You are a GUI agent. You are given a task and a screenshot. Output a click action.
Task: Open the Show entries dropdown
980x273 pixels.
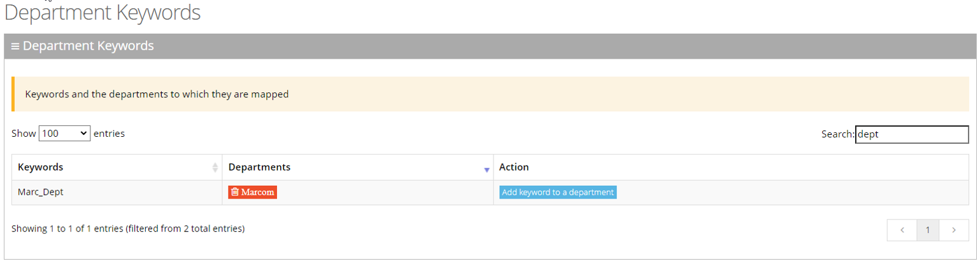tap(64, 134)
